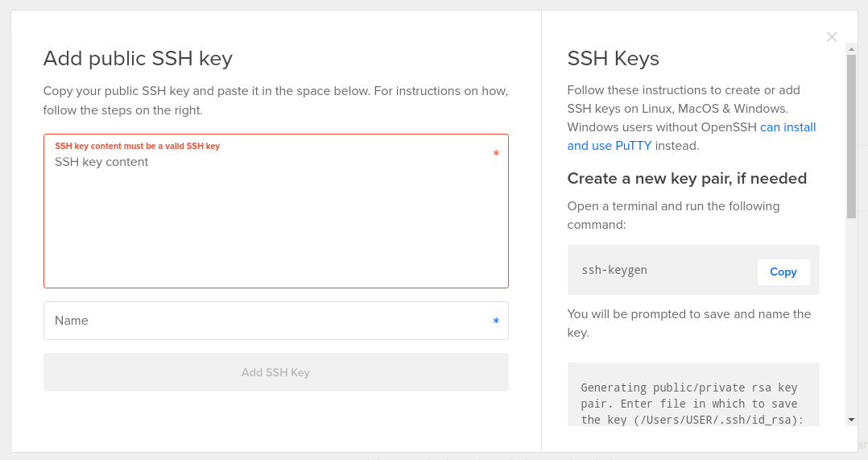Click the ssh-keygen command text
This screenshot has width=868, height=460.
coord(614,270)
